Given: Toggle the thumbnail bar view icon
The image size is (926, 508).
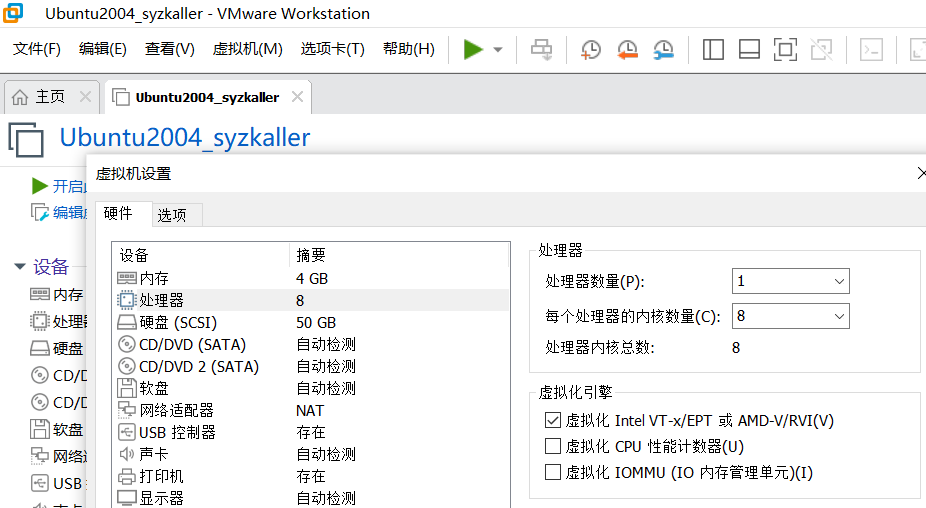Looking at the screenshot, I should pyautogui.click(x=749, y=49).
